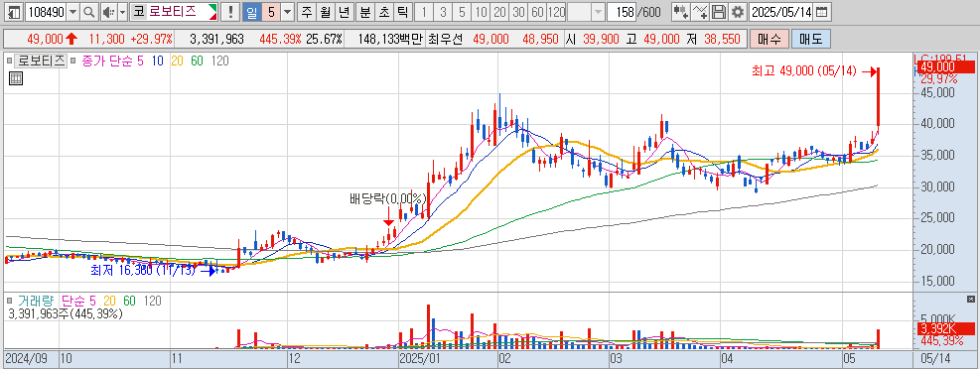Viewport: 980px width, 369px height.
Task: Click the grid table icon below 로보티즈 label
Action: tap(16, 78)
